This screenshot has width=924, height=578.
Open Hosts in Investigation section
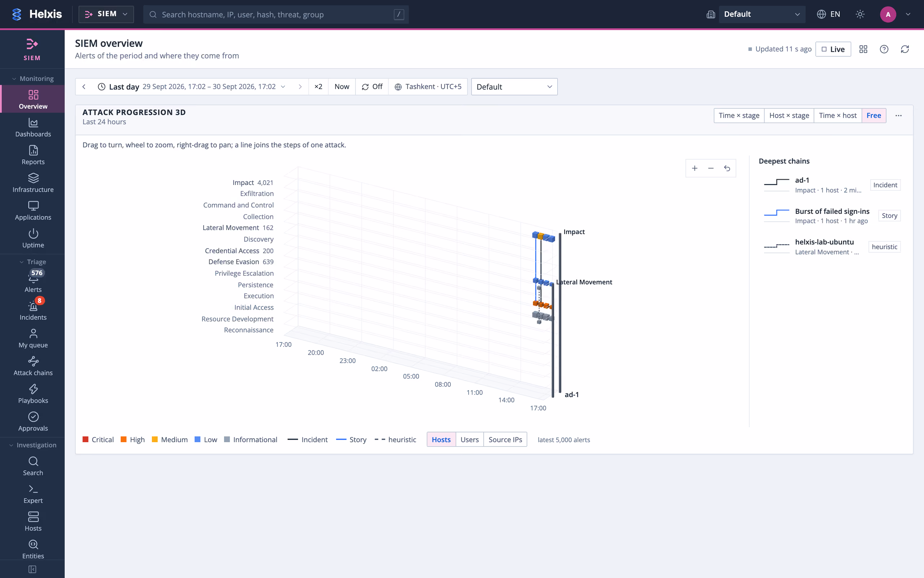click(x=33, y=522)
